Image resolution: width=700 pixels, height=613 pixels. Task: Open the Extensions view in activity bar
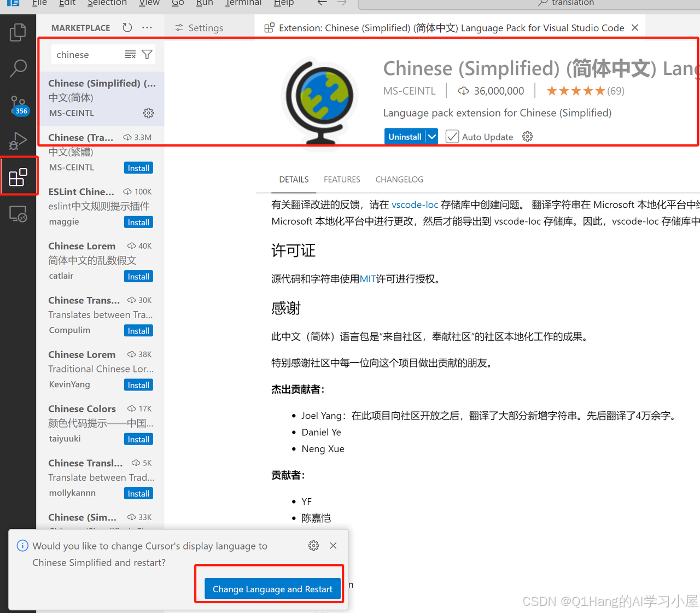[18, 177]
